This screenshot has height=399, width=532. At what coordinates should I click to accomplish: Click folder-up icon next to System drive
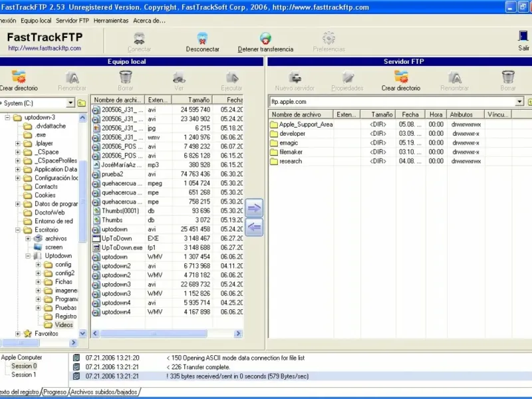(x=82, y=103)
